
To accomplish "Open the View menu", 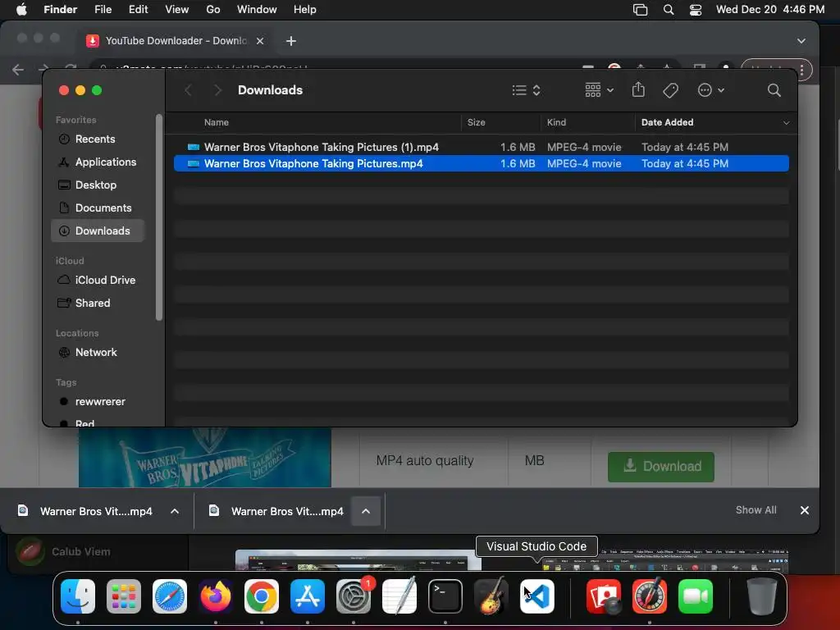I will coord(177,10).
